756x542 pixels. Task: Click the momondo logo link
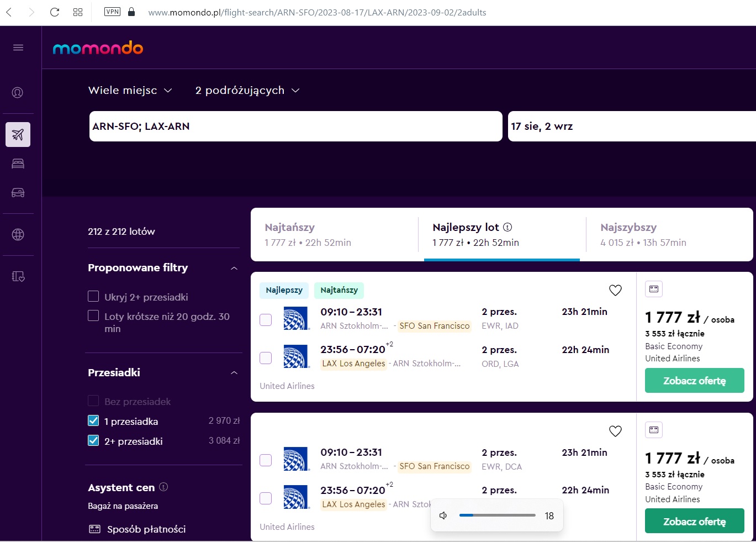pos(98,48)
